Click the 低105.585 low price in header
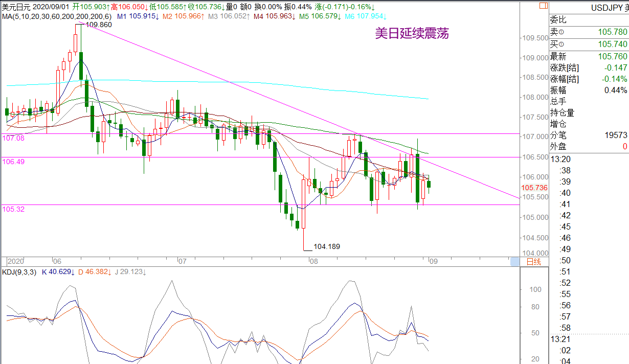The height and width of the screenshot is (364, 629). [168, 7]
